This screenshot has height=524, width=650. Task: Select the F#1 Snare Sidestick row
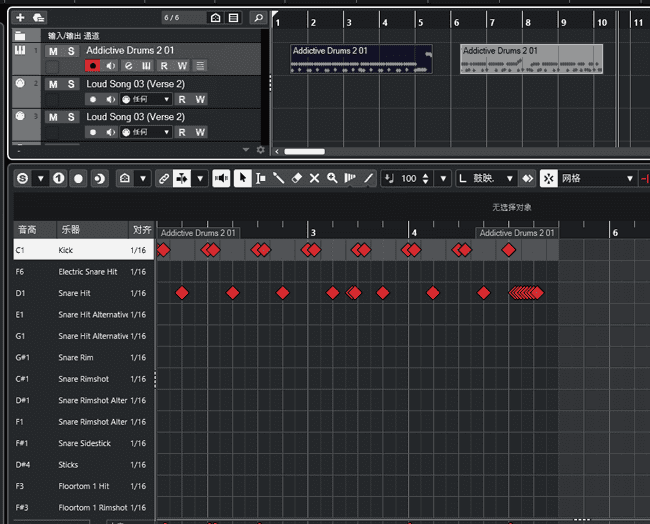pyautogui.click(x=84, y=443)
